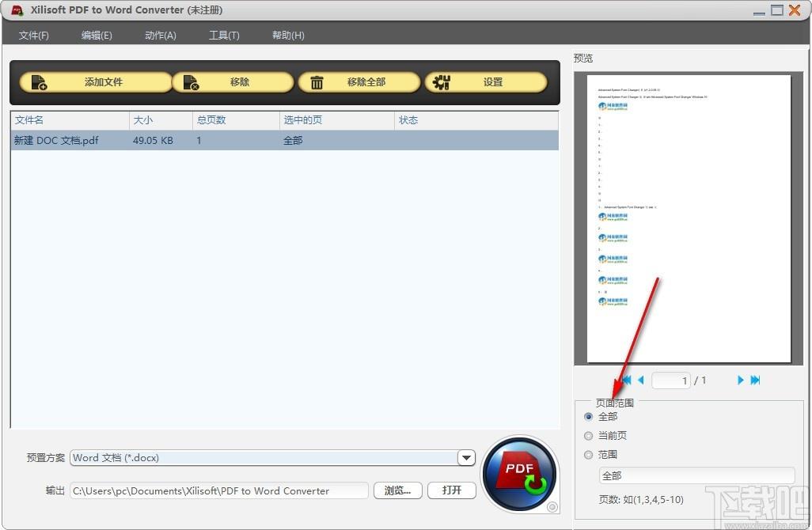The image size is (812, 530).
Task: Start conversion with the round PDF button
Action: coord(519,474)
